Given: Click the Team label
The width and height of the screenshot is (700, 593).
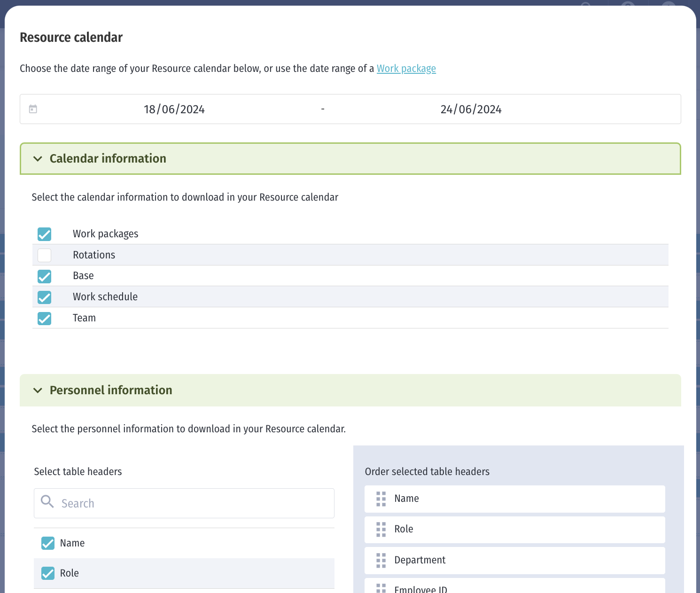Looking at the screenshot, I should click(85, 318).
